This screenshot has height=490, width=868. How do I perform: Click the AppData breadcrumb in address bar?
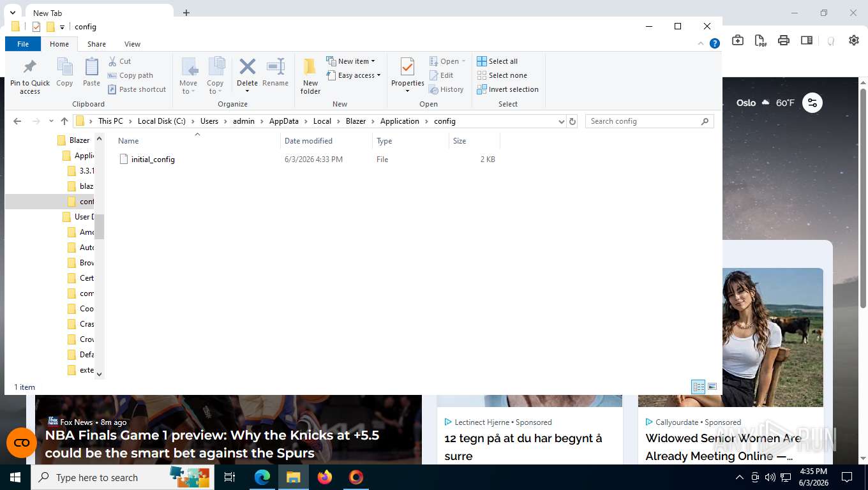click(284, 121)
